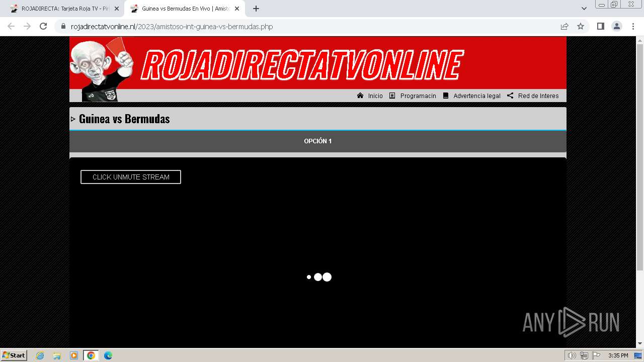Image resolution: width=644 pixels, height=362 pixels.
Task: Go forward to the next page
Action: click(x=27, y=27)
